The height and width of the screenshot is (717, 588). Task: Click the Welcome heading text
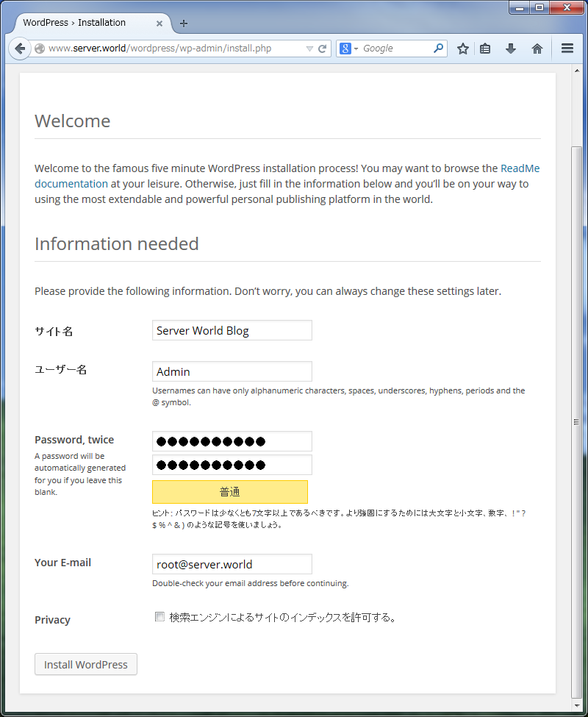(73, 121)
